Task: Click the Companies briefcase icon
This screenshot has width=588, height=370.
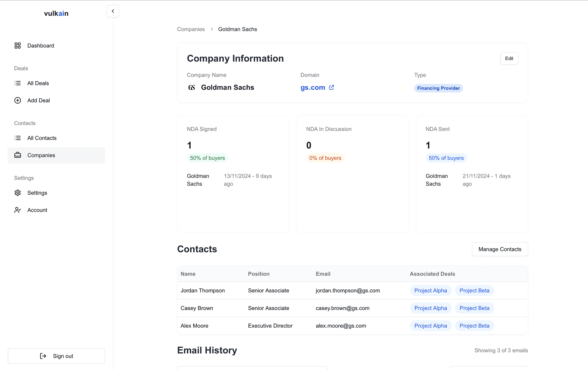Action: tap(18, 155)
